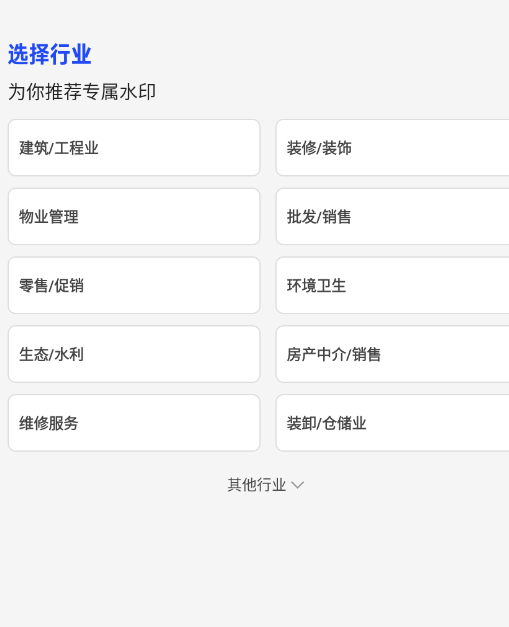This screenshot has width=509, height=627.
Task: Select the 批发/销售 industry card
Action: click(x=392, y=216)
